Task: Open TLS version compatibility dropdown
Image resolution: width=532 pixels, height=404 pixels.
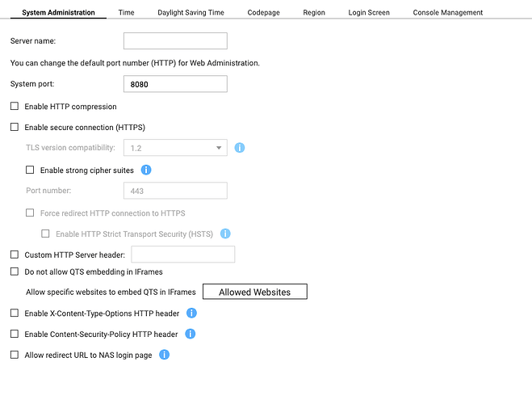Action: [174, 148]
